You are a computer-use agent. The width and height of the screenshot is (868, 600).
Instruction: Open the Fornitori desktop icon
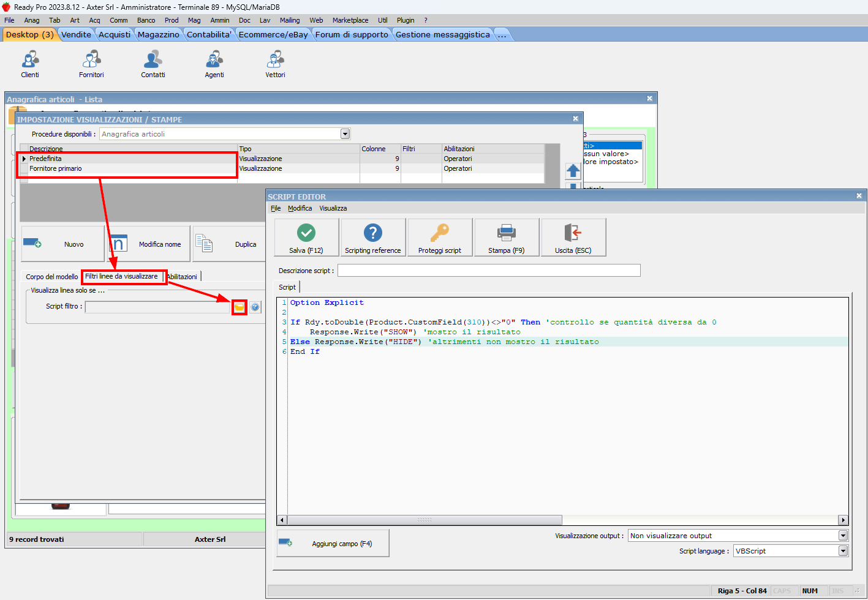click(x=91, y=64)
